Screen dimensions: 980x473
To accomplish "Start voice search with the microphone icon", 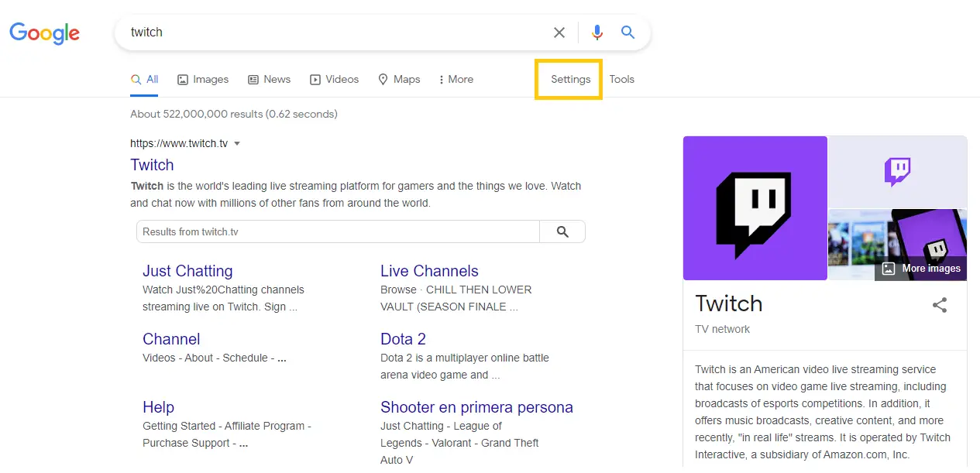I will pos(597,33).
